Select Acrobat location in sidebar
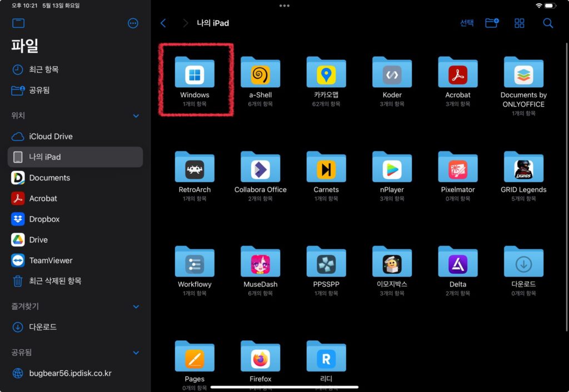 (x=75, y=198)
